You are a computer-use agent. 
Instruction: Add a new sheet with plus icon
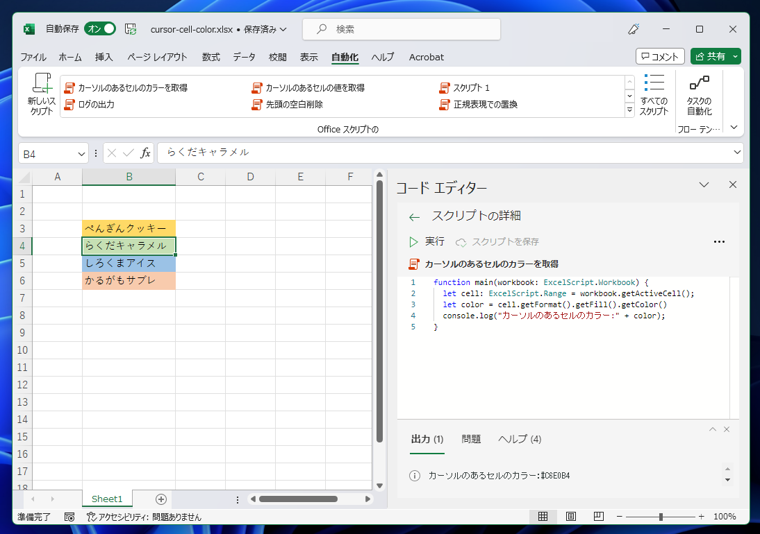pyautogui.click(x=161, y=499)
